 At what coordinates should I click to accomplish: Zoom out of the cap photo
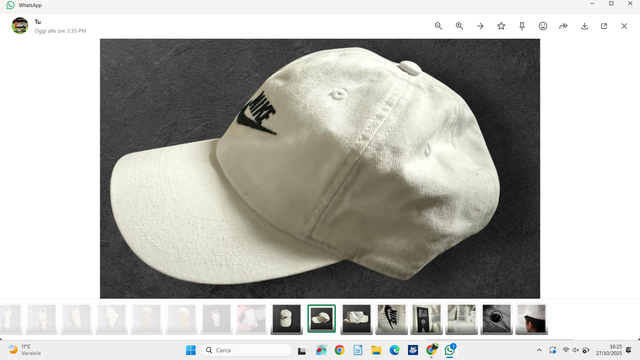(x=438, y=26)
